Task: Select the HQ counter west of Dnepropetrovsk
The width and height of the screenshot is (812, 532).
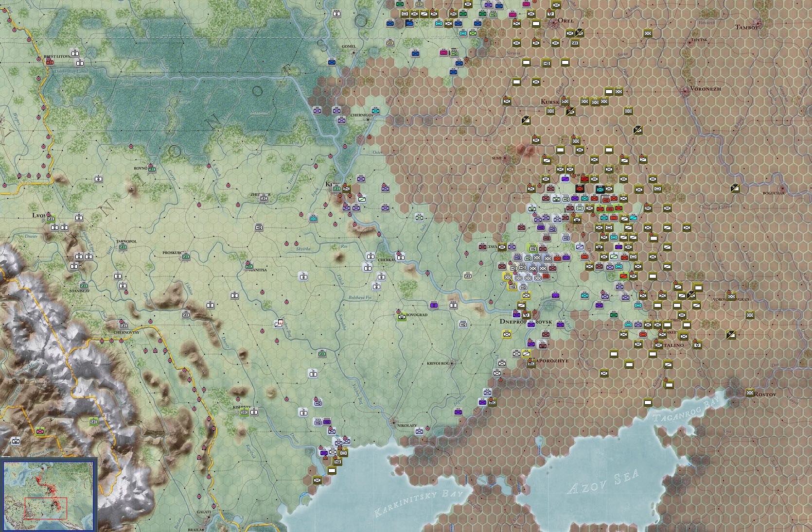Action: click(463, 325)
